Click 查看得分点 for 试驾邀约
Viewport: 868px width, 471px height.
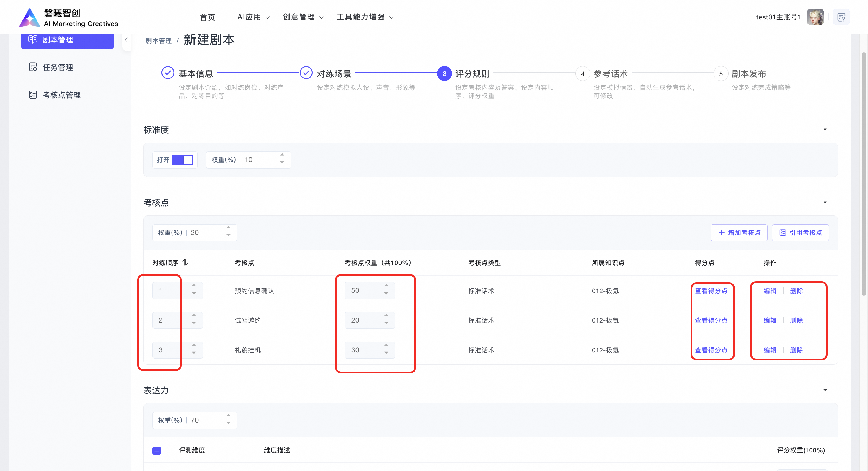click(711, 320)
